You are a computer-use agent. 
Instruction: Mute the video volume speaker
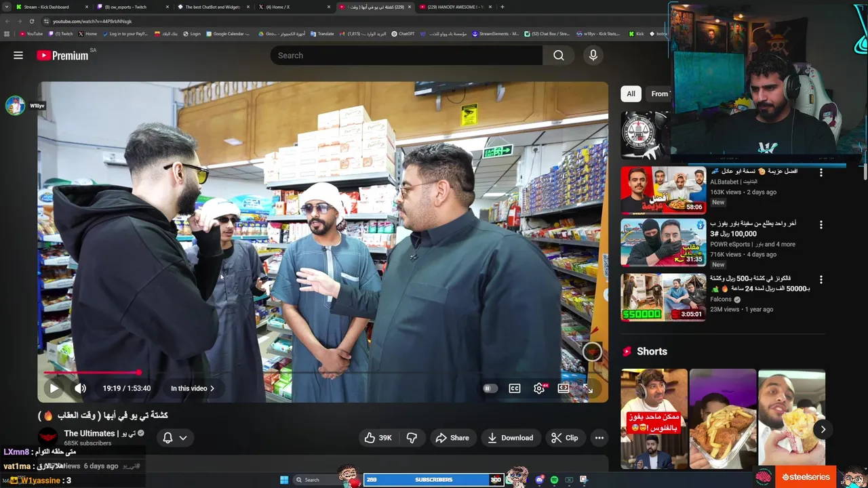coord(80,388)
